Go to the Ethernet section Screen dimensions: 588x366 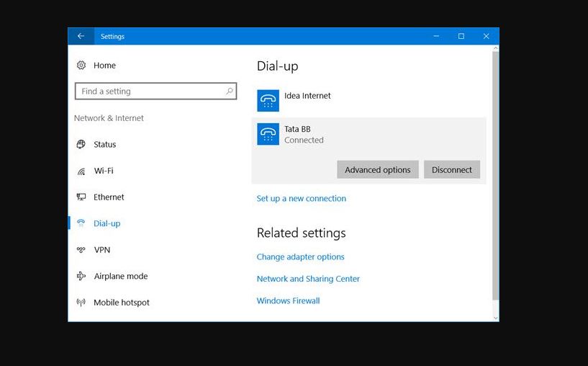click(109, 197)
